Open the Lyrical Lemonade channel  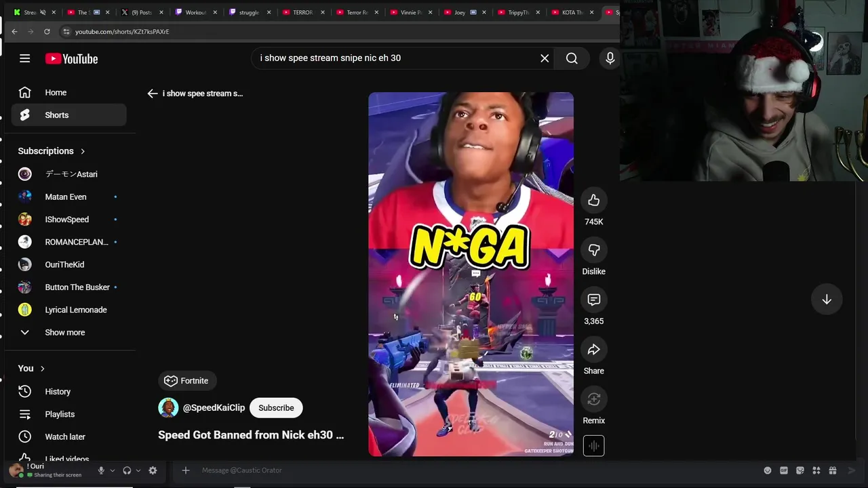point(68,310)
